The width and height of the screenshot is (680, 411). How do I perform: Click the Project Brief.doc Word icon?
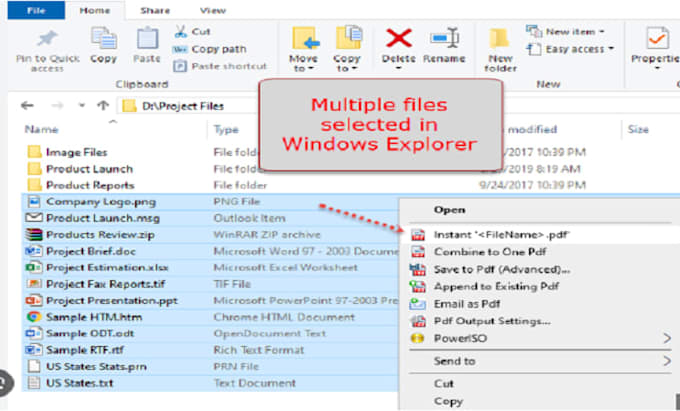(x=34, y=251)
